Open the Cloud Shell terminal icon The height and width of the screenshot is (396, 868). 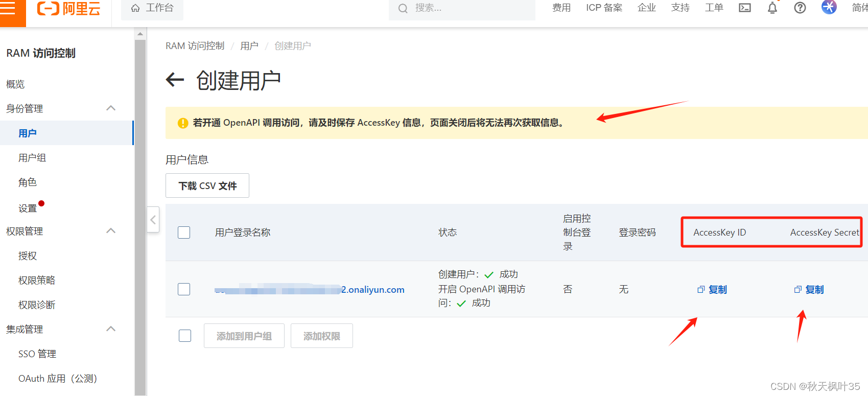745,8
